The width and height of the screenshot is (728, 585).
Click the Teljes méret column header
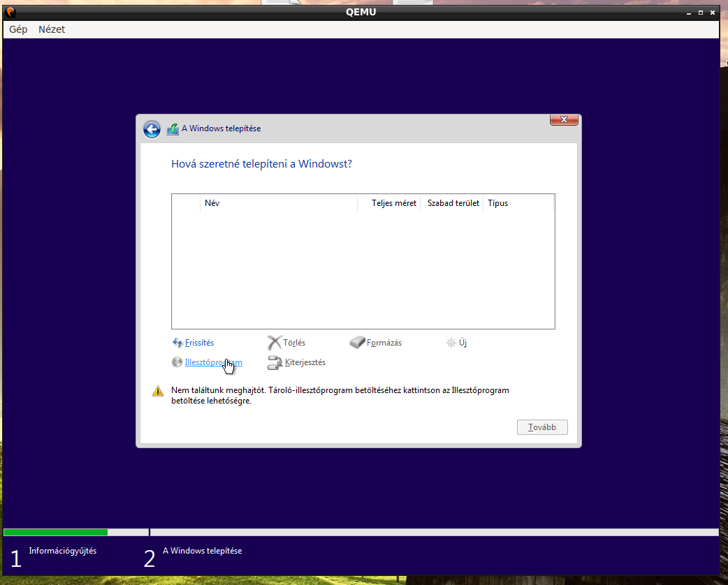point(389,203)
